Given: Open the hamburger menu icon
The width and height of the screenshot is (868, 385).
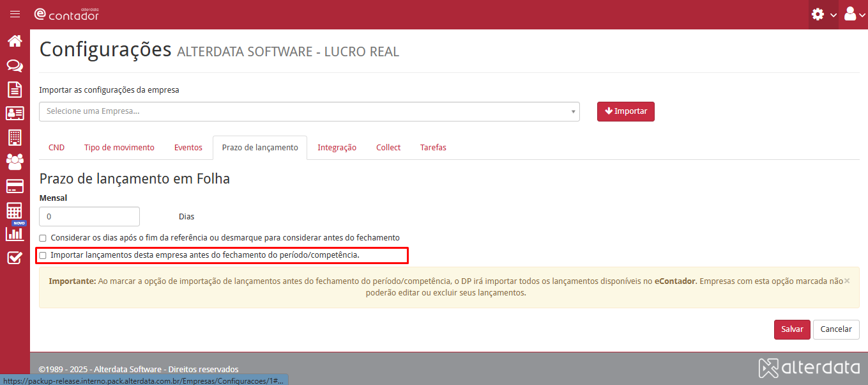Looking at the screenshot, I should (x=15, y=14).
